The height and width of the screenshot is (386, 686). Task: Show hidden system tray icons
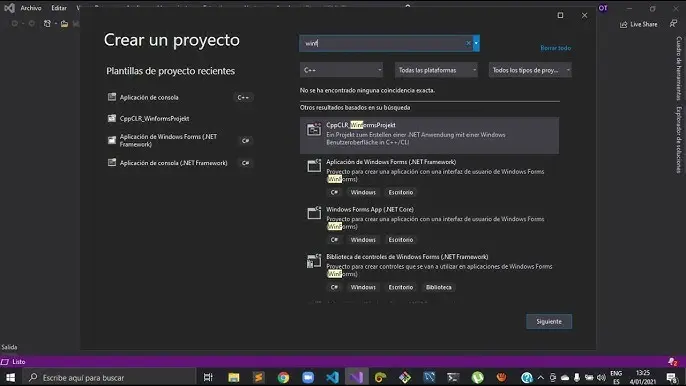click(x=541, y=377)
